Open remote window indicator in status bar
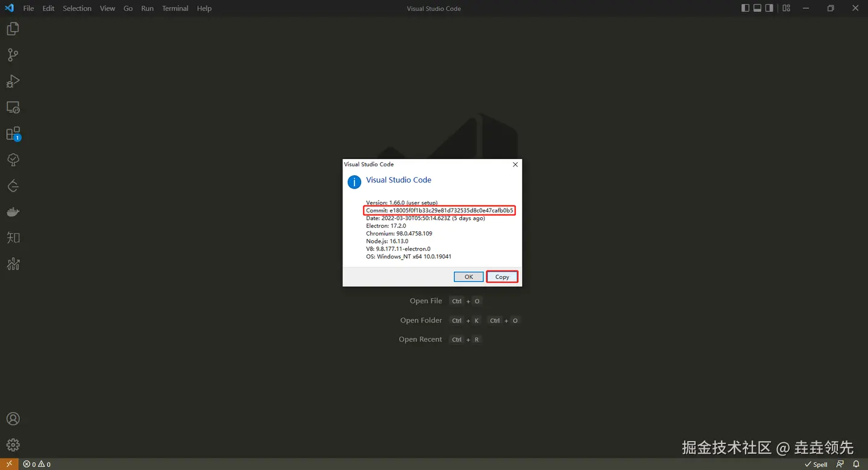This screenshot has width=868, height=470. [x=9, y=464]
